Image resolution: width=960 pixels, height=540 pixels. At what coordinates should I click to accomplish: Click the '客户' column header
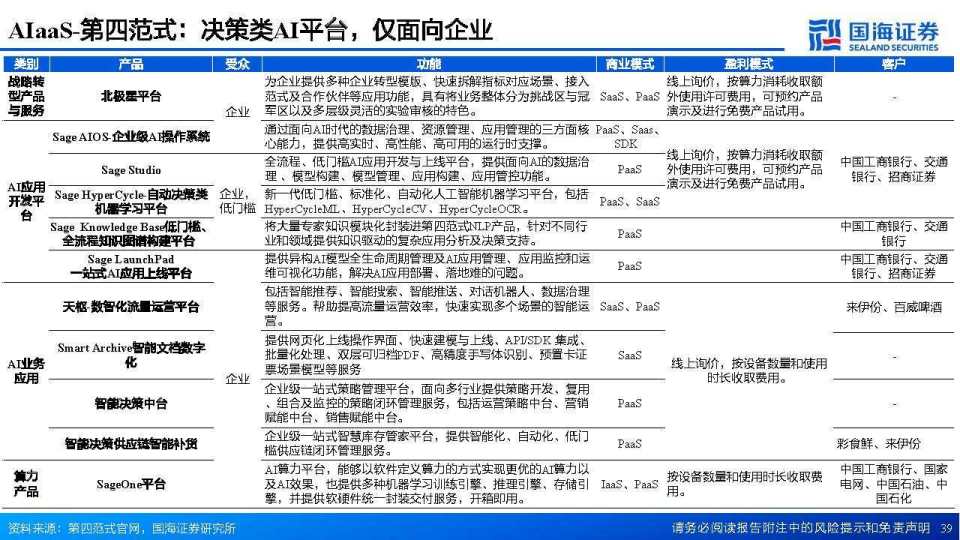(893, 64)
